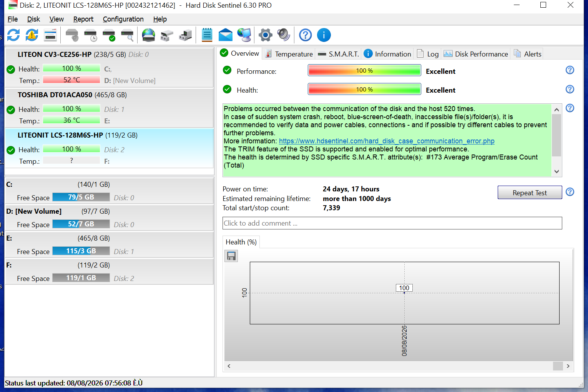Switch to the Alerts tab

(x=527, y=54)
